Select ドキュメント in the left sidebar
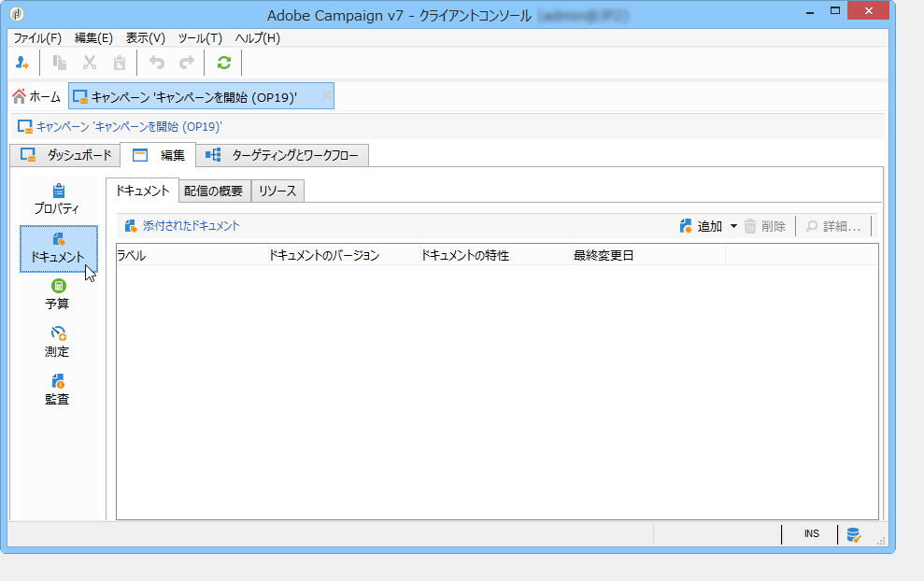This screenshot has width=924, height=581. [58, 248]
